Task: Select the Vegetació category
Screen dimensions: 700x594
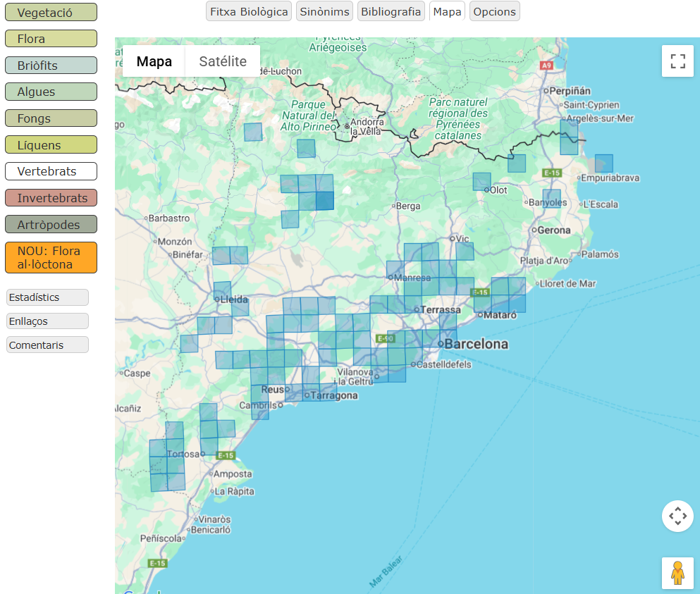Action: pos(50,11)
